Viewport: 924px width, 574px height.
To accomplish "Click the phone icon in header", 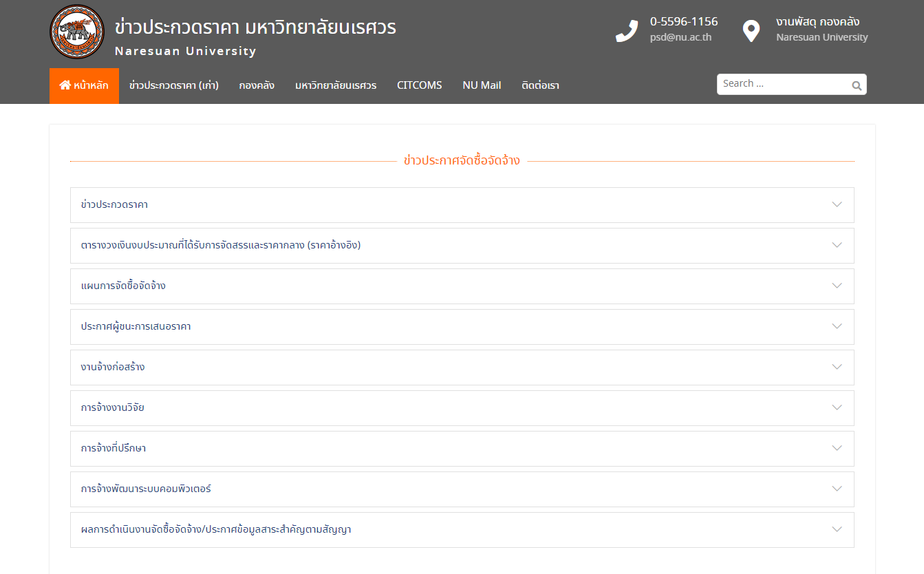I will (626, 31).
